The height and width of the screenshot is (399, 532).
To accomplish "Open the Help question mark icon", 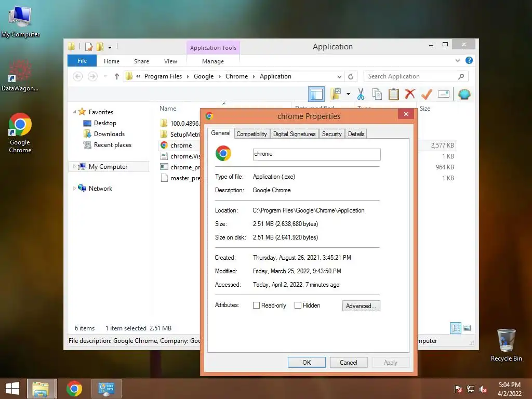I will (469, 60).
